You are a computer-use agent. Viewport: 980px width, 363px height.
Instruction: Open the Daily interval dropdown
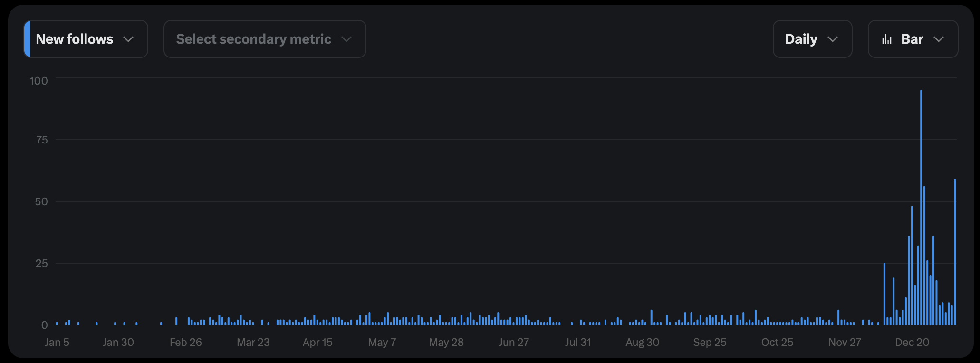click(812, 39)
